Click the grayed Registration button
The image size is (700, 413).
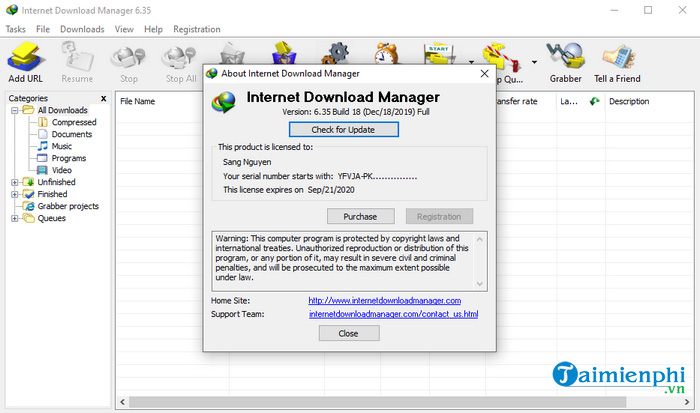pos(439,217)
